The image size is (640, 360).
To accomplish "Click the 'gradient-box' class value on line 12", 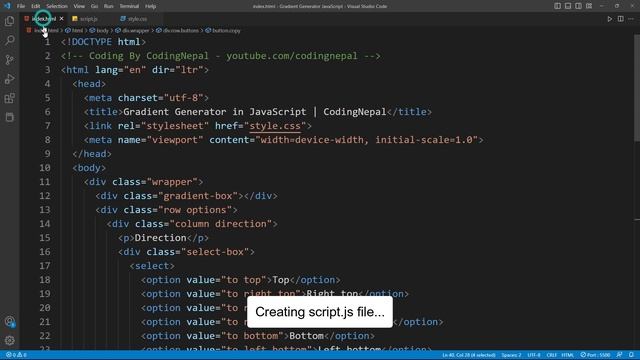I will 198,196.
